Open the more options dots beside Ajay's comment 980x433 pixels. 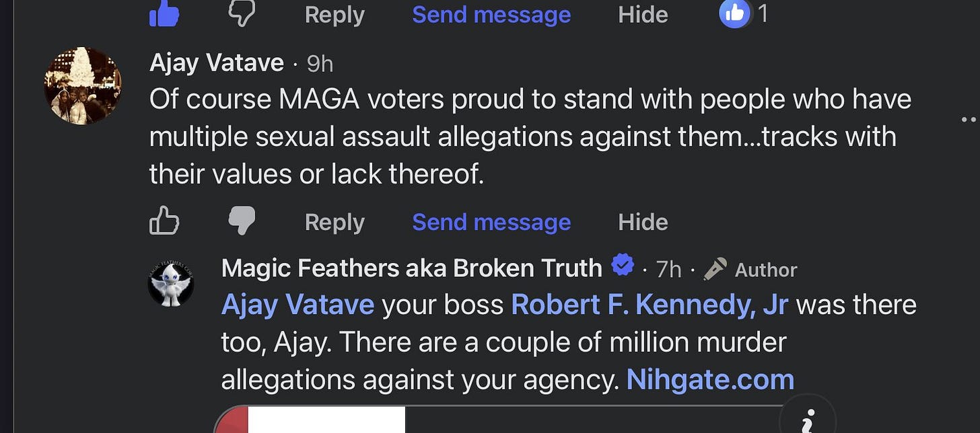969,120
